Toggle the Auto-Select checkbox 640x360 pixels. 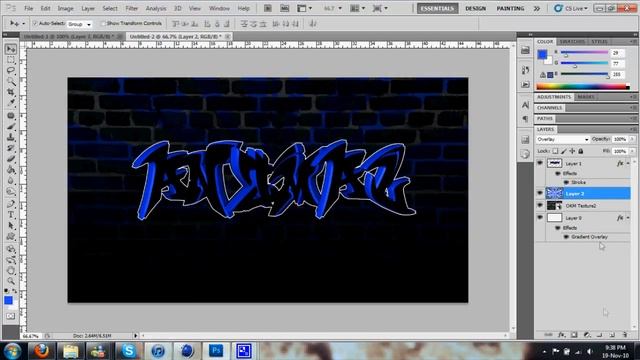click(x=35, y=24)
